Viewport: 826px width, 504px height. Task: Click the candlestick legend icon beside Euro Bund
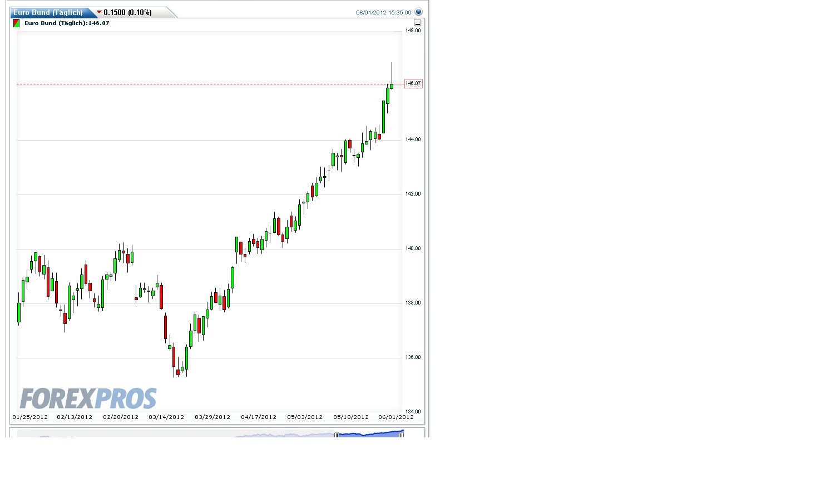(16, 23)
